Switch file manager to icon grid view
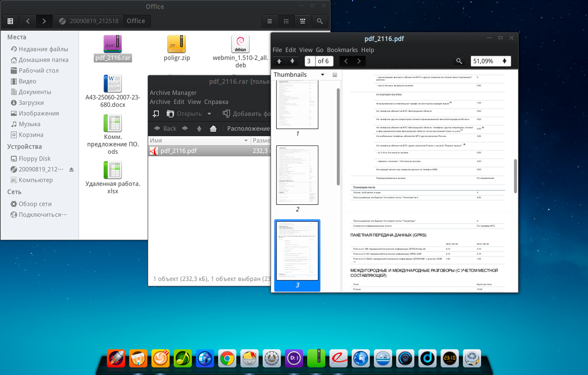Viewport: 588px width, 375px height. [286, 21]
